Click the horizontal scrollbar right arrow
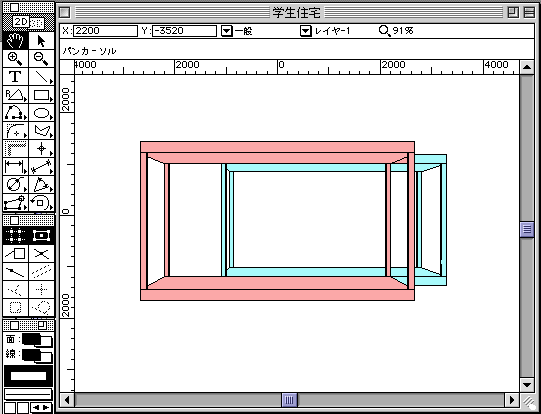Screen dimensions: 541x414 (x=512, y=401)
